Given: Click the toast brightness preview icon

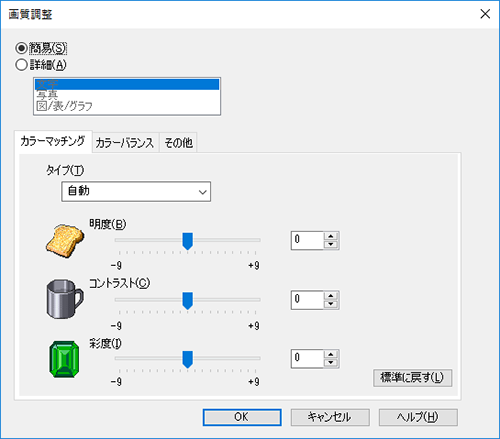Looking at the screenshot, I should (65, 241).
